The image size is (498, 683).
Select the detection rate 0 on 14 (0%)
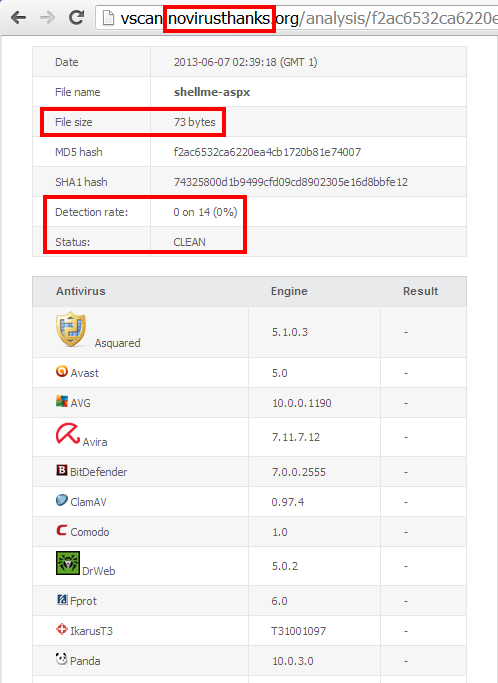(x=205, y=212)
